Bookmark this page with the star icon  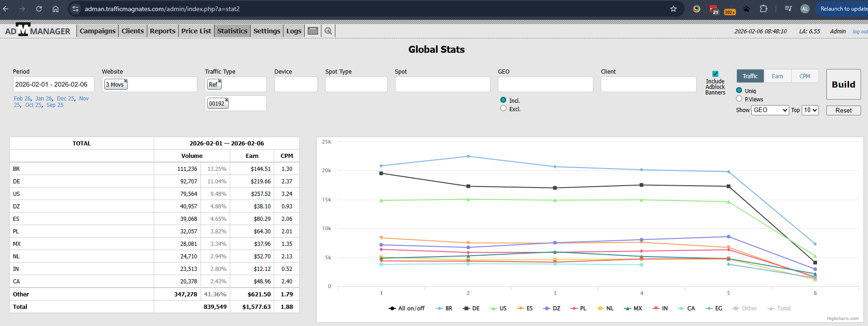tap(673, 9)
